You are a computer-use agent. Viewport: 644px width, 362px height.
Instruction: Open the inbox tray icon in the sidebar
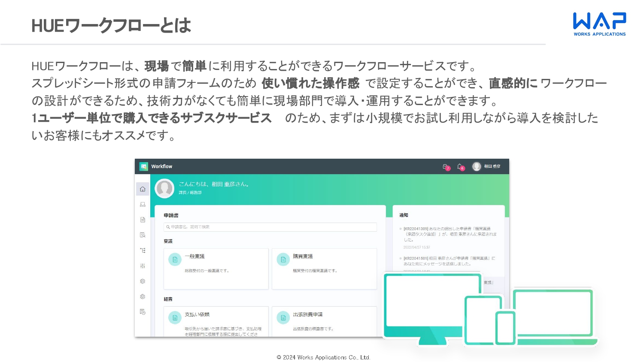[143, 205]
